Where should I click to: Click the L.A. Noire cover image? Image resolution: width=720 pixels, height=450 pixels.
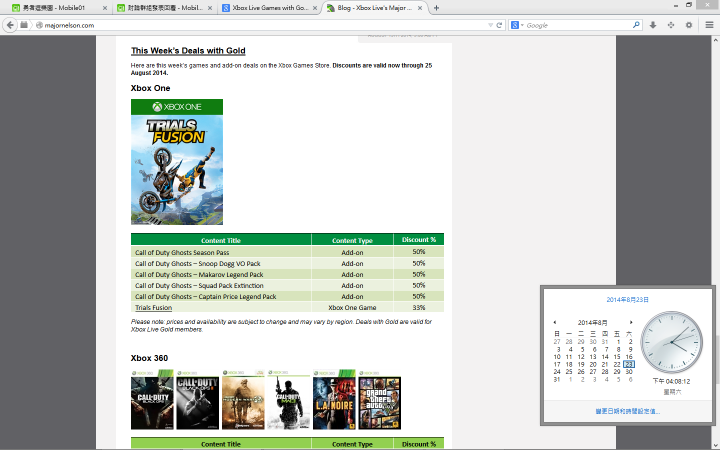334,399
